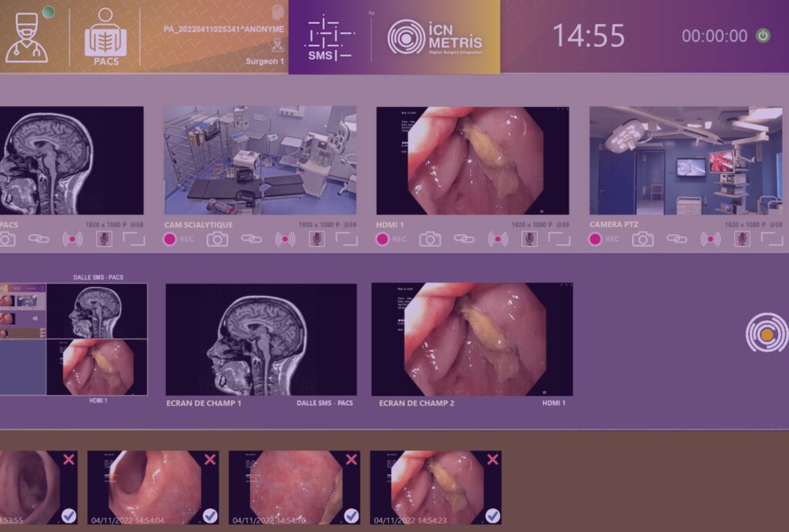Capture a snapshot from CAMERA PTZ
This screenshot has width=789, height=532.
(x=643, y=239)
